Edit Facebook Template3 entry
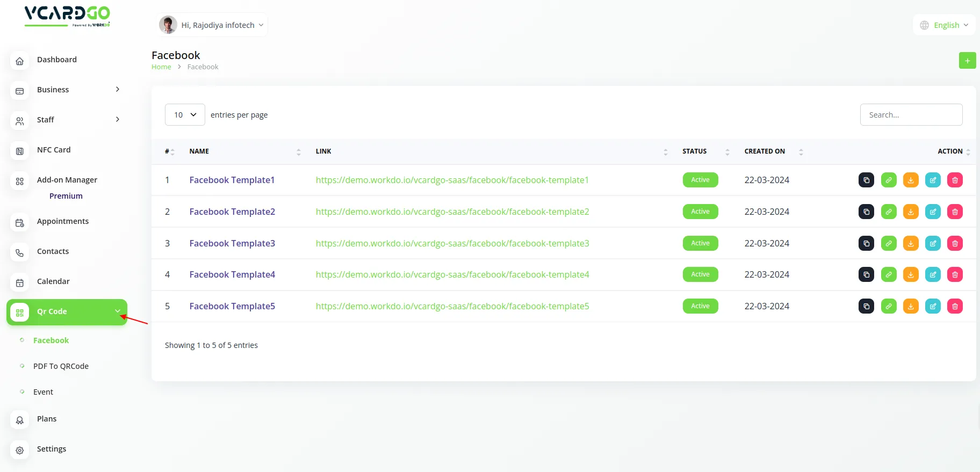This screenshot has height=472, width=980. tap(933, 243)
